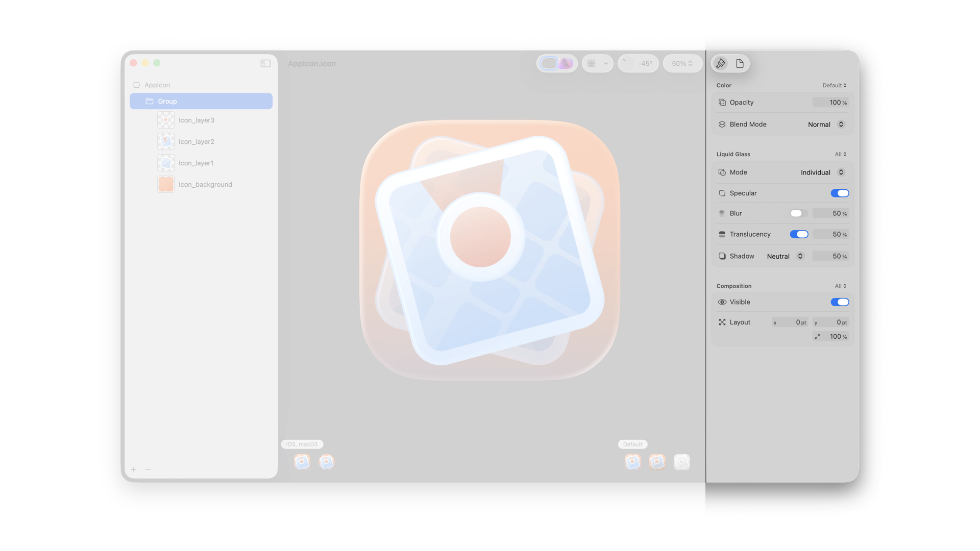Select the Icon_layer2 layer
The width and height of the screenshot is (980, 551).
point(197,142)
